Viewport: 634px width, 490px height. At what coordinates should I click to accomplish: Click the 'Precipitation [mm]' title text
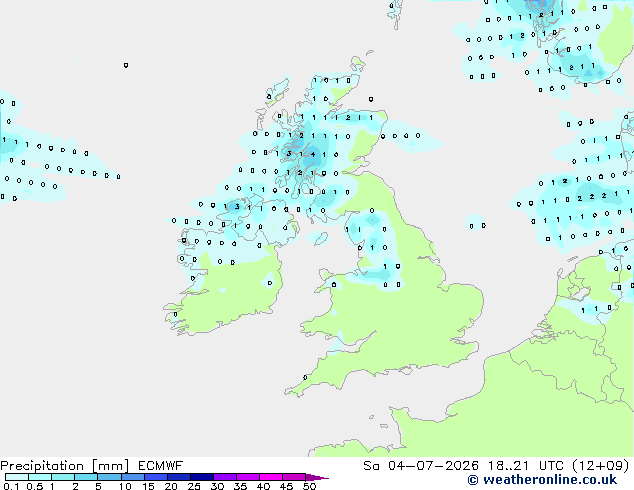coord(64,466)
